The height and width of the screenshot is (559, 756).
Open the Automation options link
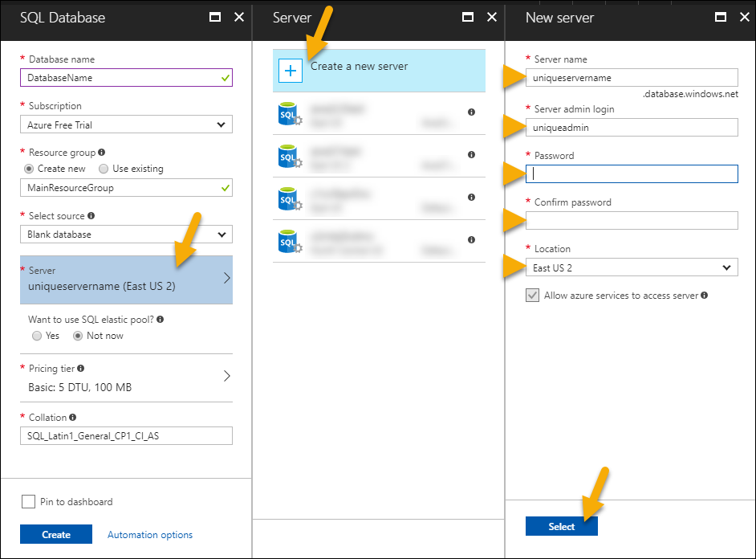click(x=150, y=535)
